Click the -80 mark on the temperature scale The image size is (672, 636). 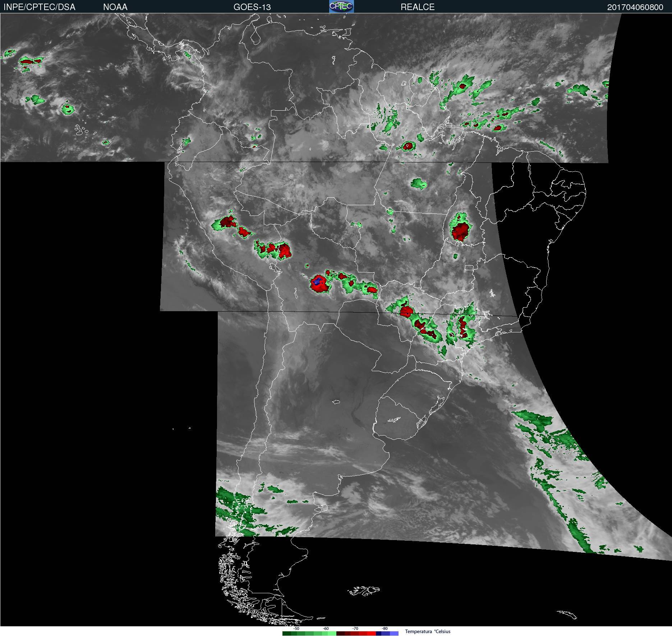click(x=385, y=629)
